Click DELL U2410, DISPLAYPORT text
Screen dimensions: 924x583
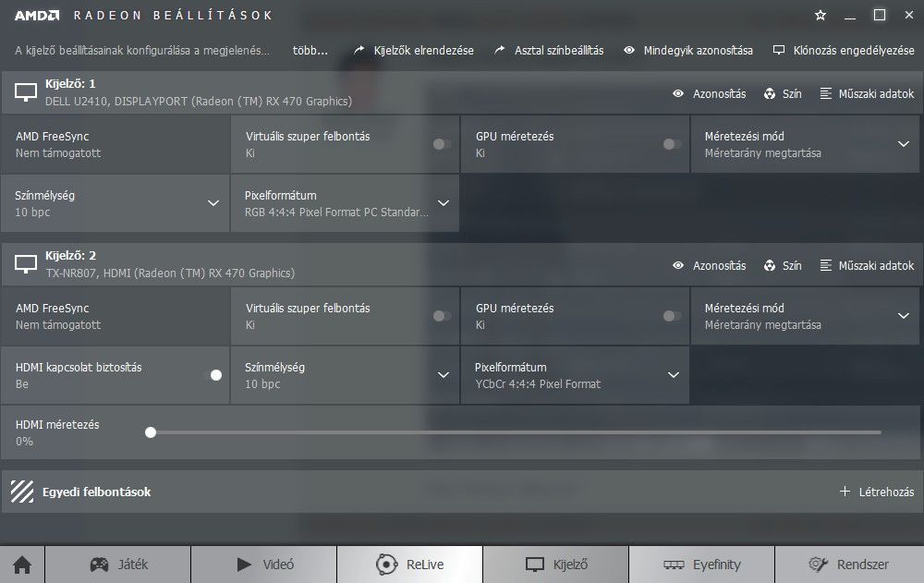[199, 102]
